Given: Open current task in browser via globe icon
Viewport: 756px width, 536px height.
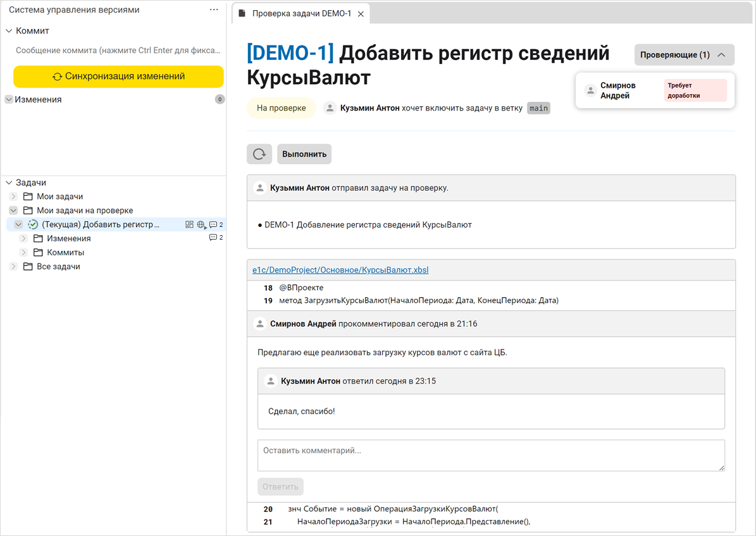Looking at the screenshot, I should [x=200, y=224].
